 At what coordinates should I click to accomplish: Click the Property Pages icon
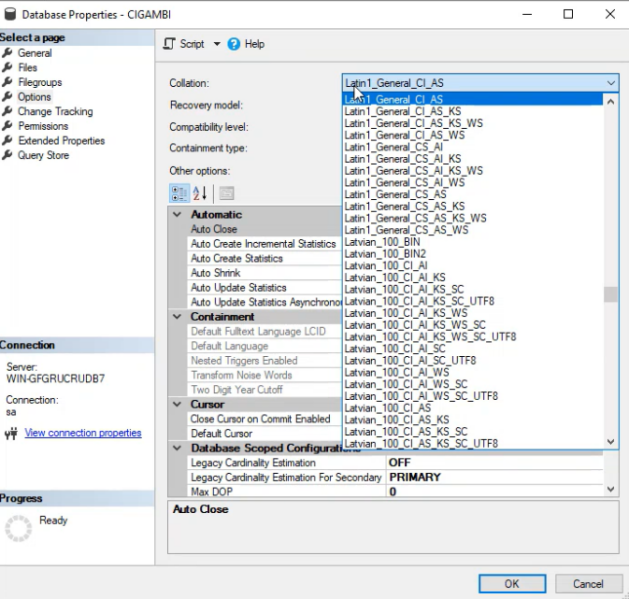pos(226,193)
